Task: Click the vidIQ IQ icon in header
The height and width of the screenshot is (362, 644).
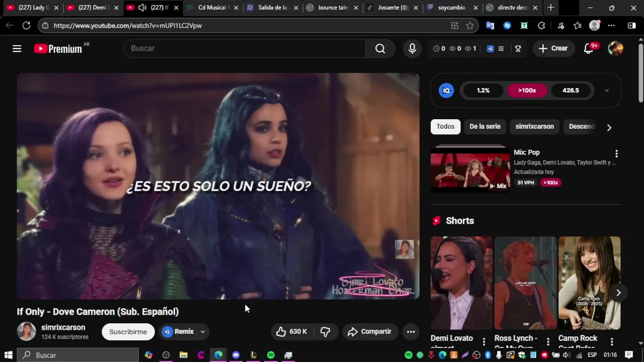Action: 490,49
